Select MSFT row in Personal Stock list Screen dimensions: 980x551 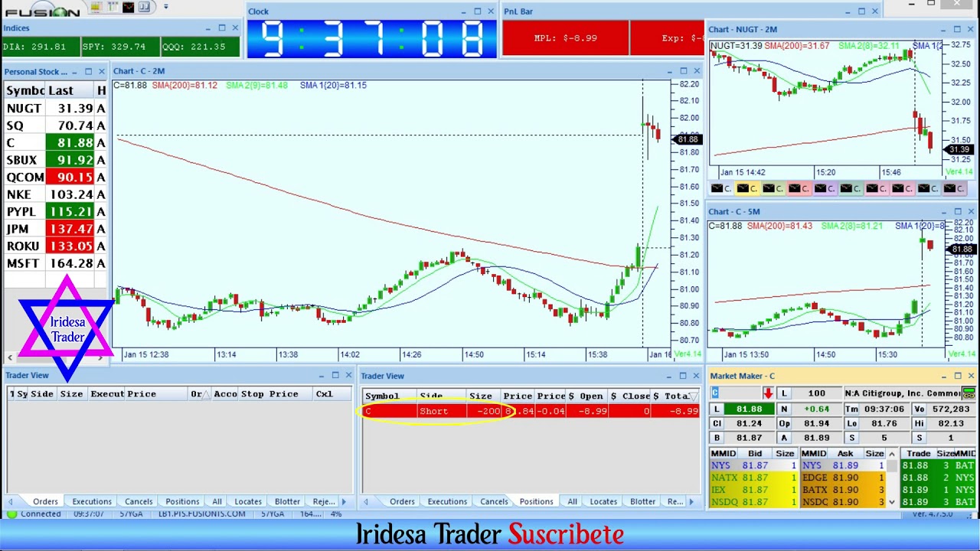point(55,263)
